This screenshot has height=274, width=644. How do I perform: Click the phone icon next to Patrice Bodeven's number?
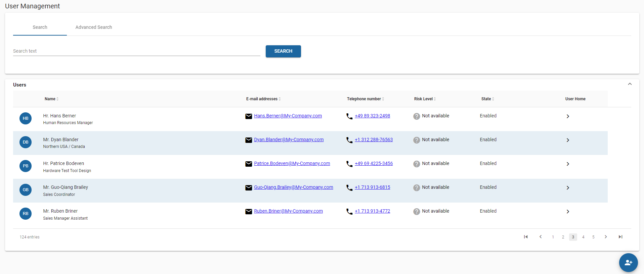349,164
